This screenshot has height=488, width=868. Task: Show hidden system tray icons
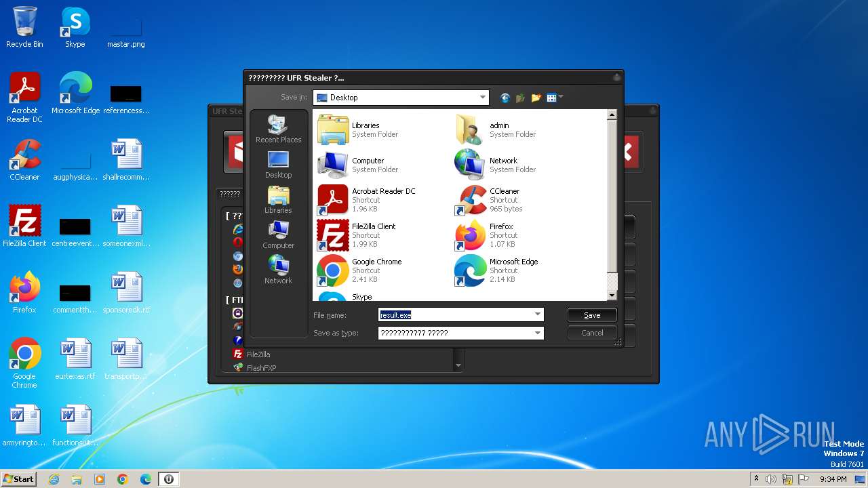pos(756,479)
